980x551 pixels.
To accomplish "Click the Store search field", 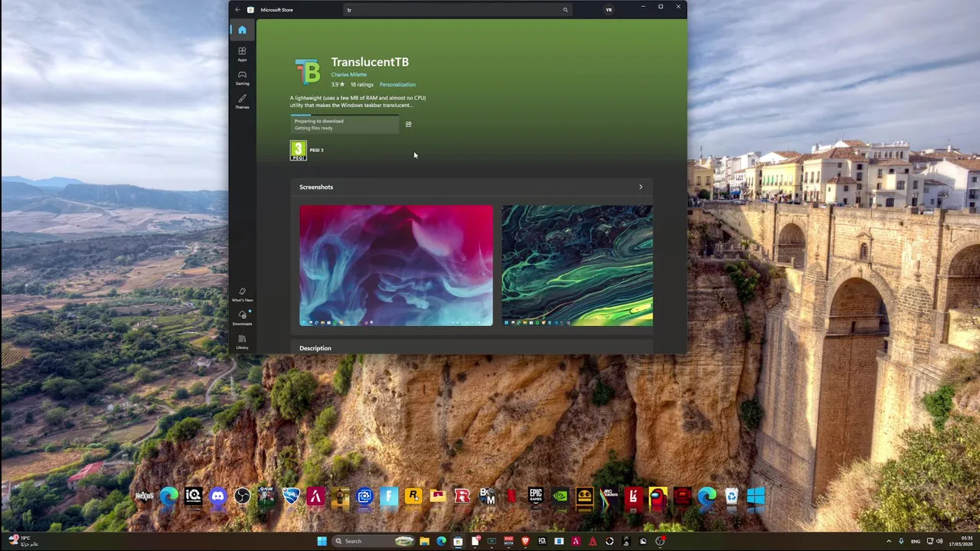I will point(457,10).
